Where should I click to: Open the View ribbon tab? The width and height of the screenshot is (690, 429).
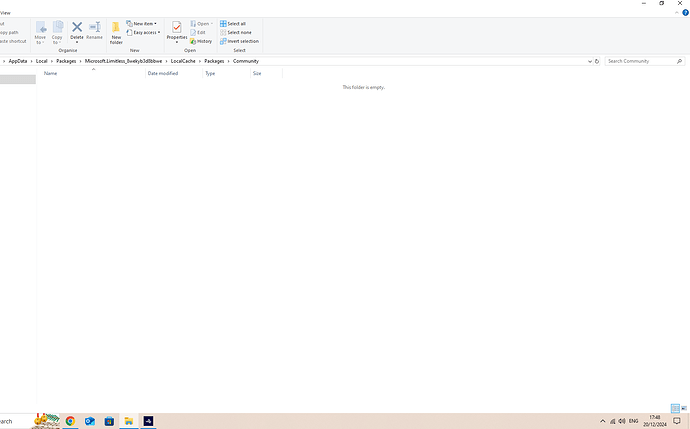click(x=5, y=13)
